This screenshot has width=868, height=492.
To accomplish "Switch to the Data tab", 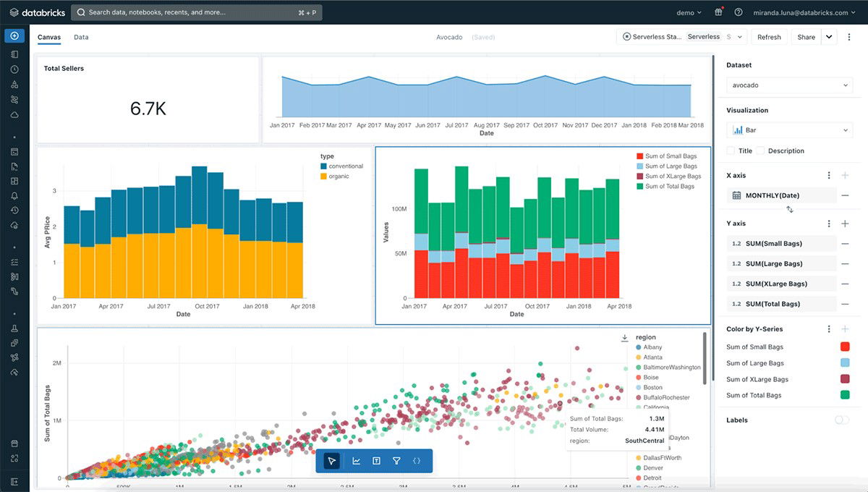I will [x=81, y=36].
